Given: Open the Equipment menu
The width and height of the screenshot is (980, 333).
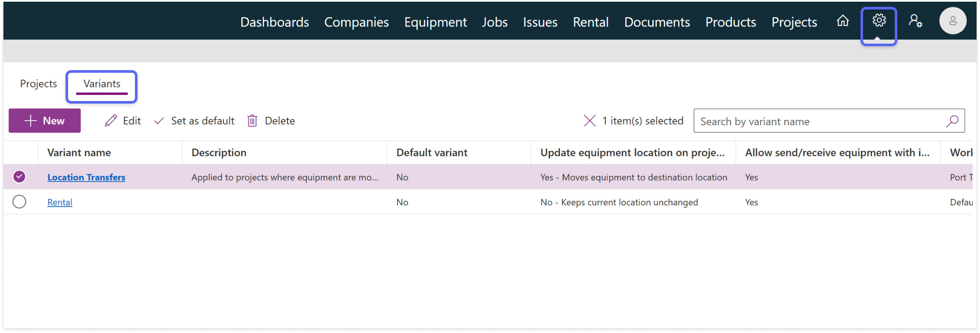Looking at the screenshot, I should 435,22.
